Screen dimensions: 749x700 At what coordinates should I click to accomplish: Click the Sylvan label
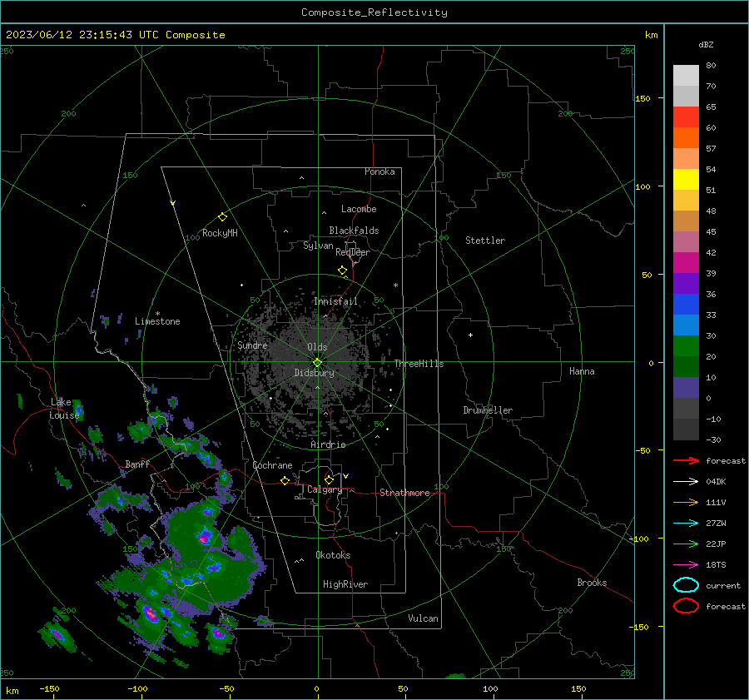(318, 246)
